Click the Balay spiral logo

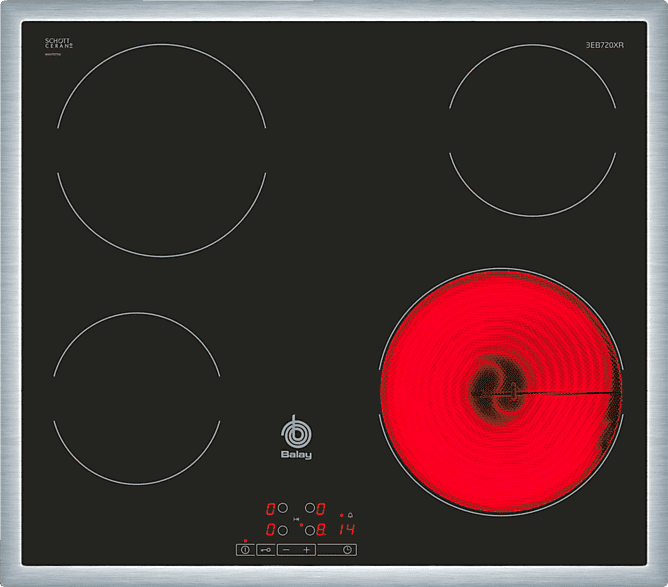296,432
